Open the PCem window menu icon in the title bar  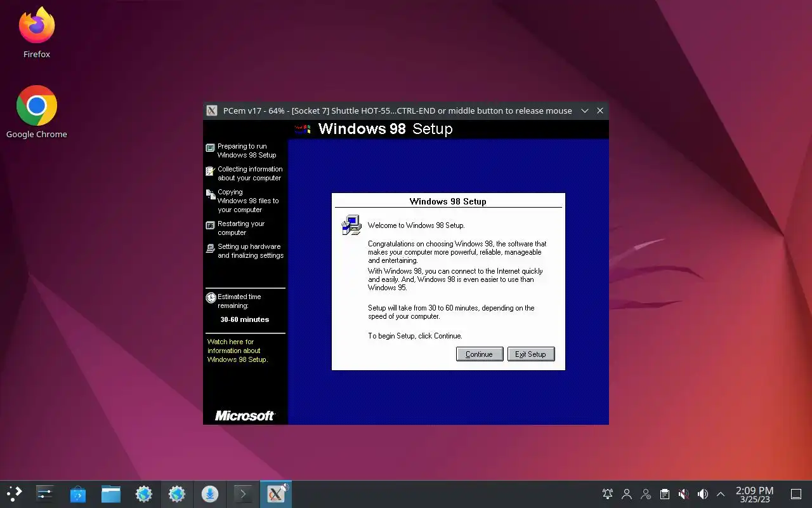pos(213,110)
